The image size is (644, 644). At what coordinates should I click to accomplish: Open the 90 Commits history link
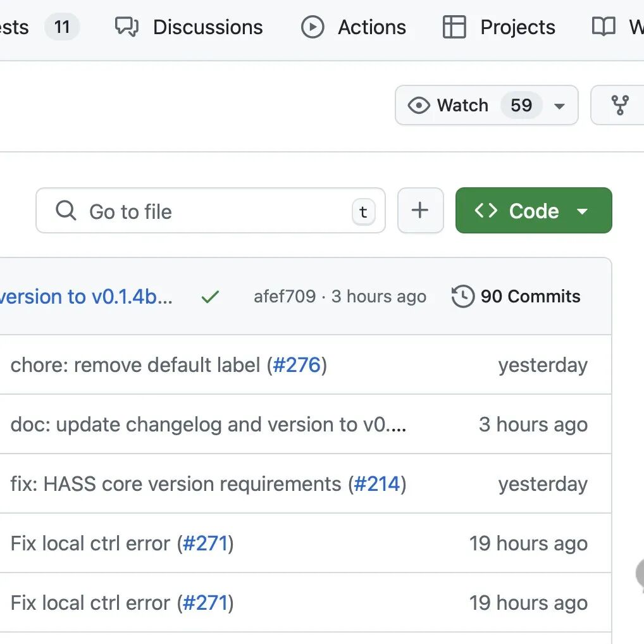pyautogui.click(x=530, y=296)
